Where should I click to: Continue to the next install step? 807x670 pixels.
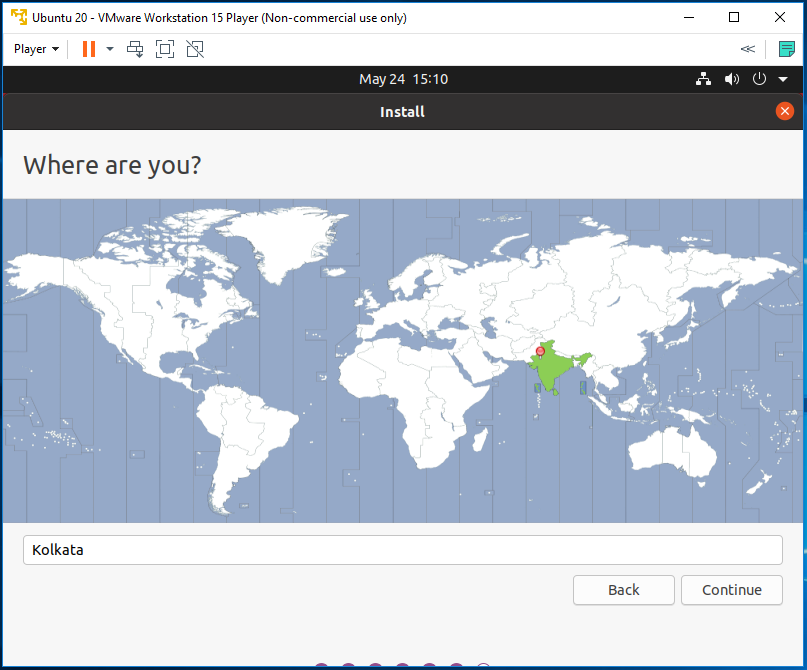[x=732, y=590]
